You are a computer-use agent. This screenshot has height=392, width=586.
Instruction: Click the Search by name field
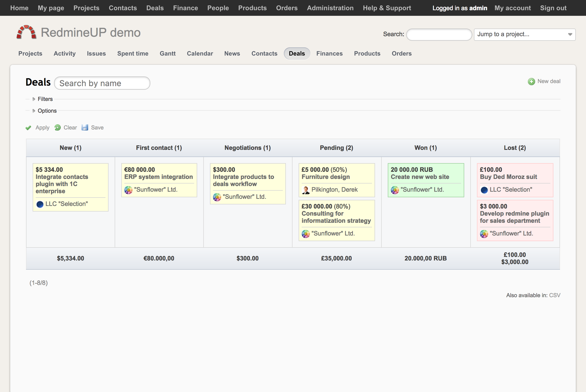click(102, 83)
